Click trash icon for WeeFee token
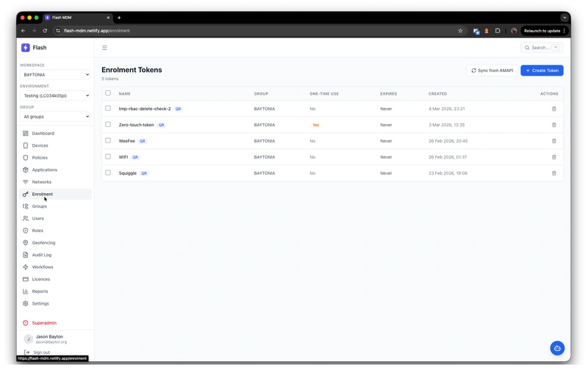Screen dimensions: 588x384 point(554,141)
